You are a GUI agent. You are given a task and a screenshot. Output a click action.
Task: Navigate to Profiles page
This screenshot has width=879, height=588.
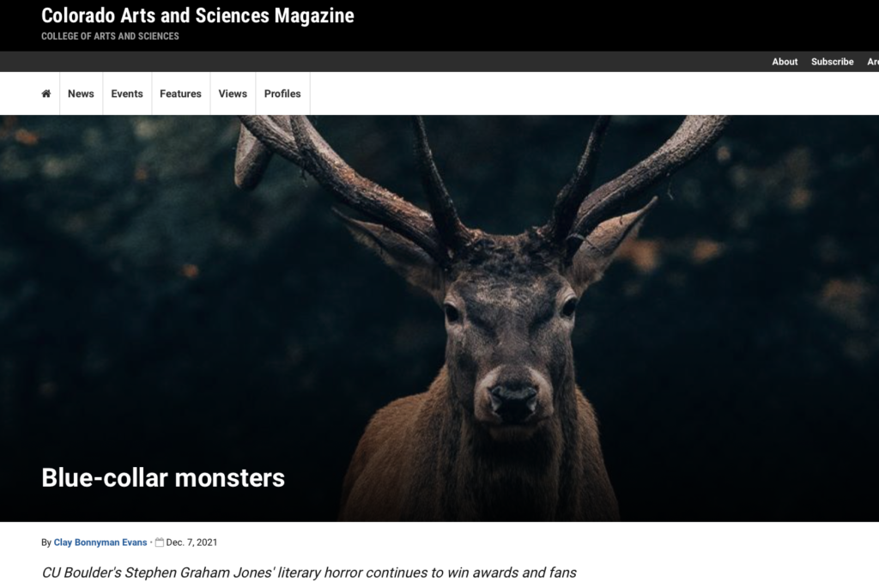pyautogui.click(x=282, y=94)
